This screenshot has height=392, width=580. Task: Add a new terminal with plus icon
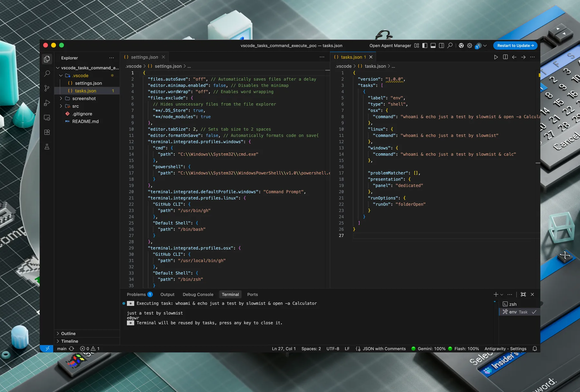click(496, 294)
